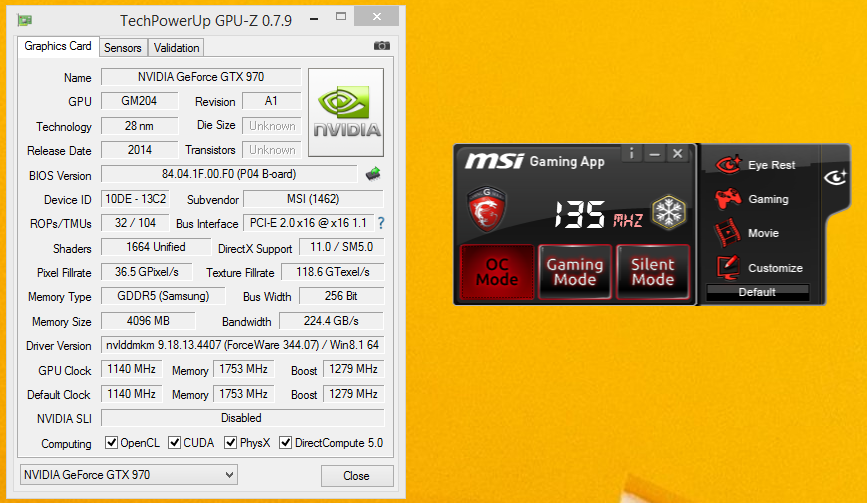Screen dimensions: 867x503
Task: Click the Revision value A1
Action: click(x=271, y=101)
